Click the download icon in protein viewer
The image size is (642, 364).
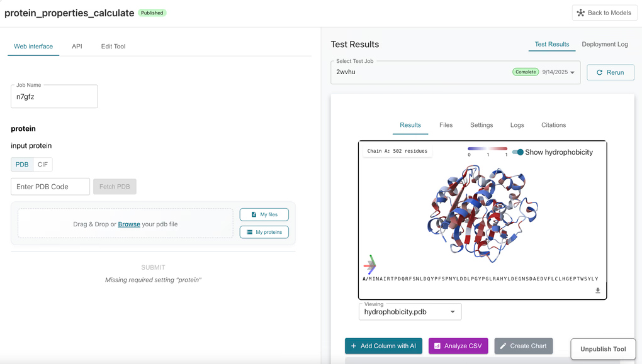(x=598, y=290)
